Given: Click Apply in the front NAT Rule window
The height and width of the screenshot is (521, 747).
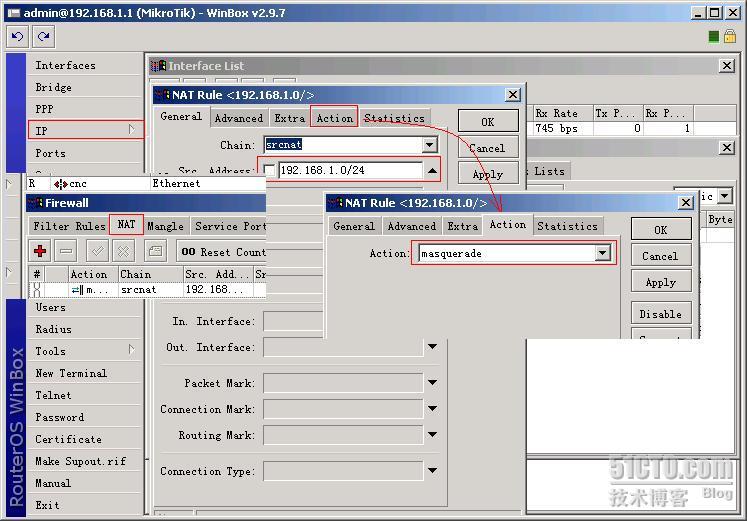Looking at the screenshot, I should (661, 282).
